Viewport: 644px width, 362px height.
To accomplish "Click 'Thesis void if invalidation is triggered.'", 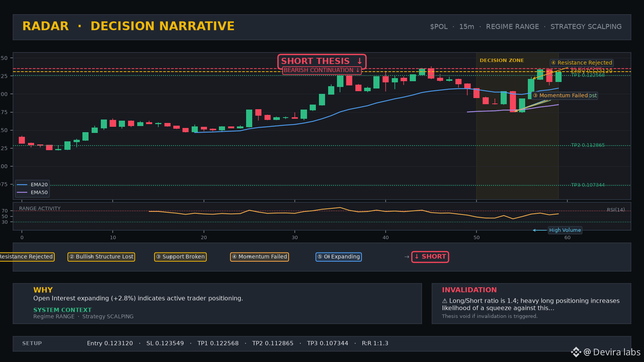I will pos(490,316).
